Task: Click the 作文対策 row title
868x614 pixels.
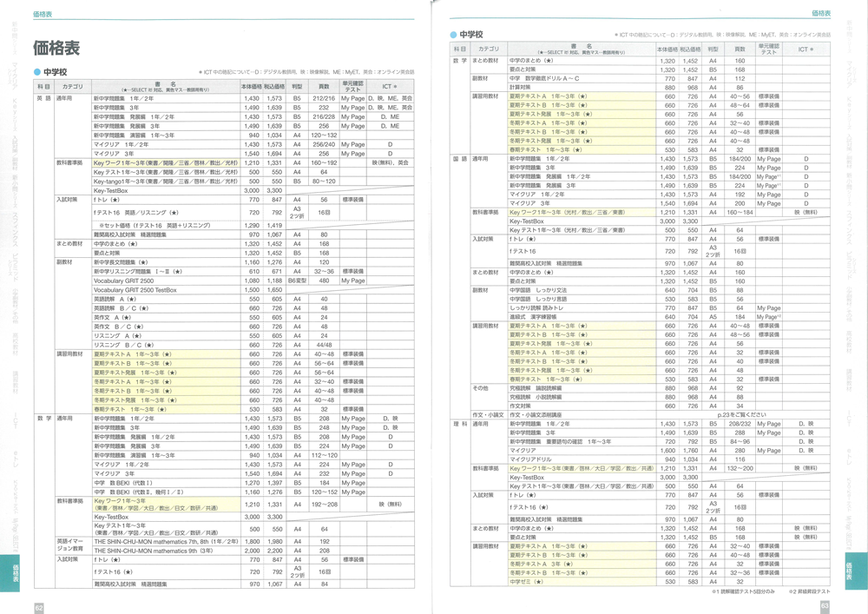Action: click(x=520, y=406)
